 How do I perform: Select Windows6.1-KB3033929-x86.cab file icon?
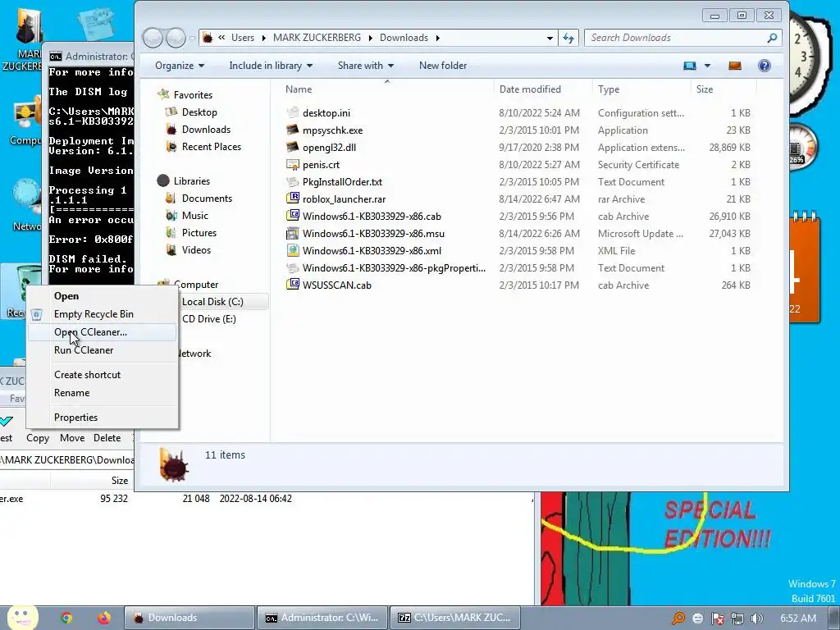coord(293,216)
